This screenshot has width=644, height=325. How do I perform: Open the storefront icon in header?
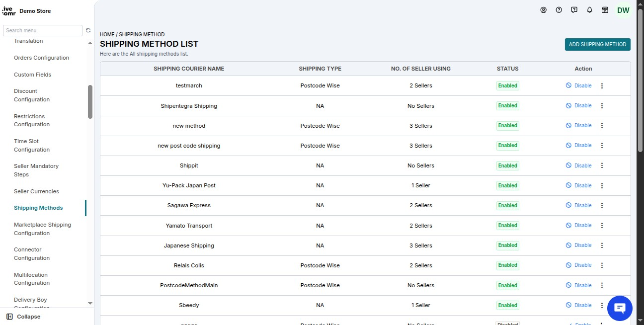(x=605, y=10)
